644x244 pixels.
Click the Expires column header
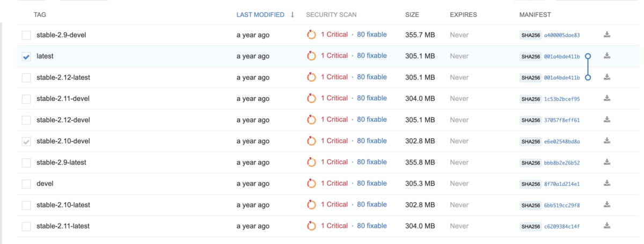(463, 15)
